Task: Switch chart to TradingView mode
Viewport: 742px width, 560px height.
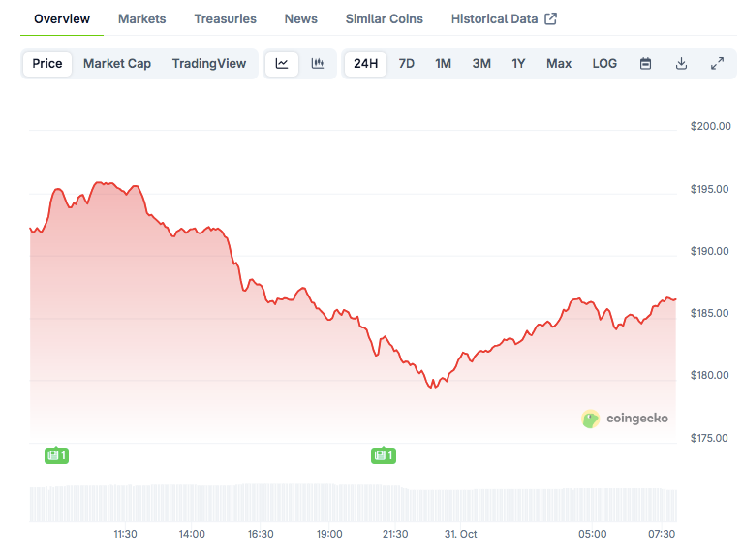Action: pyautogui.click(x=209, y=64)
